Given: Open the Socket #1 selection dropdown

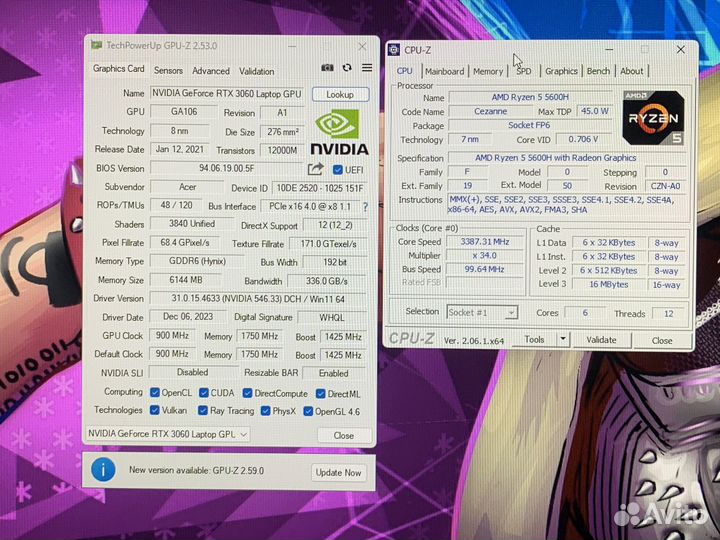Looking at the screenshot, I should (482, 313).
